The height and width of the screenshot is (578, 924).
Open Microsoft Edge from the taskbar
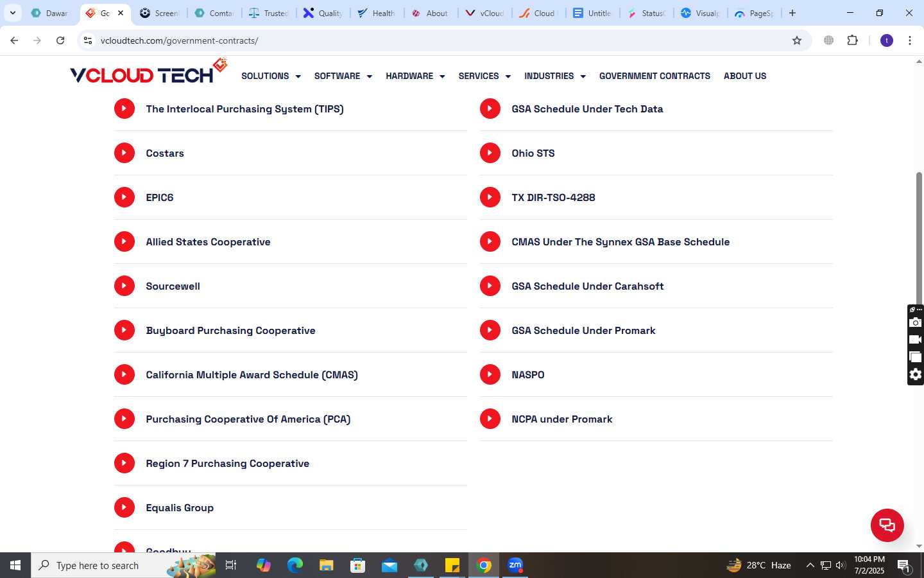(x=295, y=565)
